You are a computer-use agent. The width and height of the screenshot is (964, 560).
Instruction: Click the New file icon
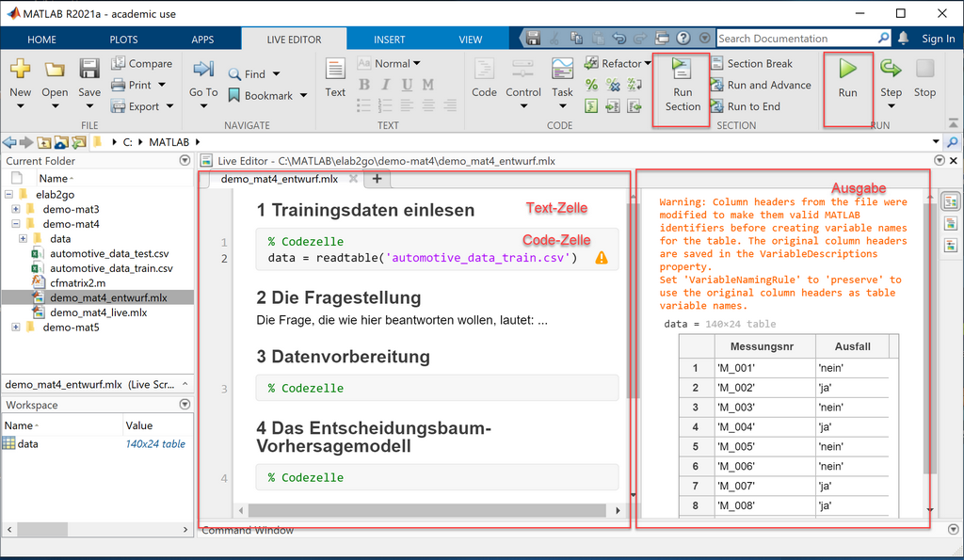click(21, 68)
